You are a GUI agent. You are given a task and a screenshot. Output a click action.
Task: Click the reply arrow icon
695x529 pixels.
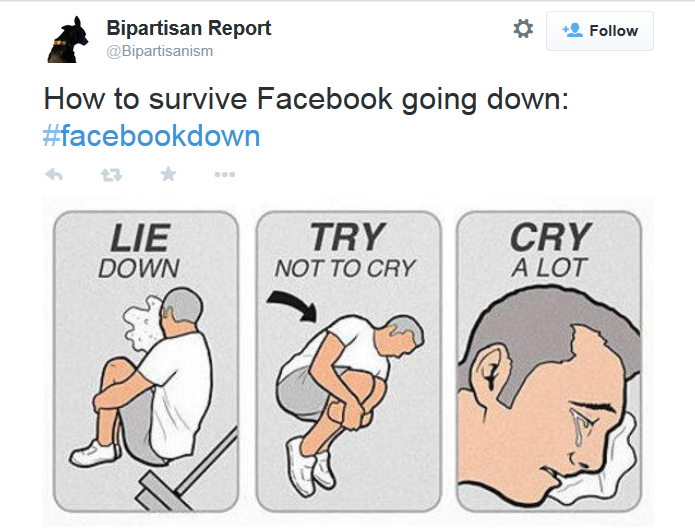55,175
